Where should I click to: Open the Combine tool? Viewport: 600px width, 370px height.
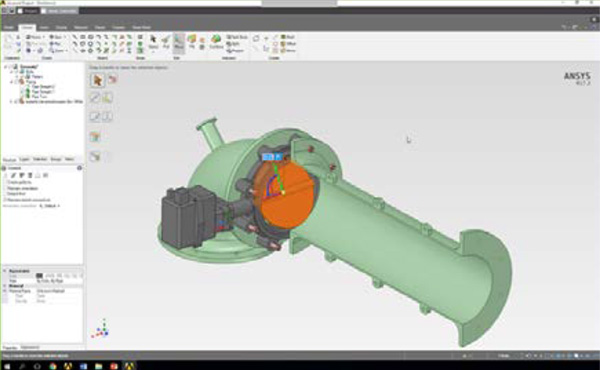point(216,41)
